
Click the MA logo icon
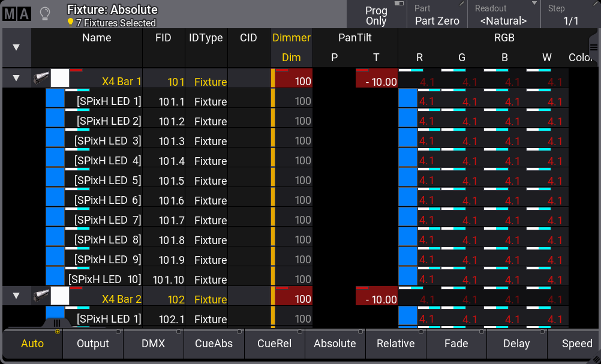click(x=16, y=14)
